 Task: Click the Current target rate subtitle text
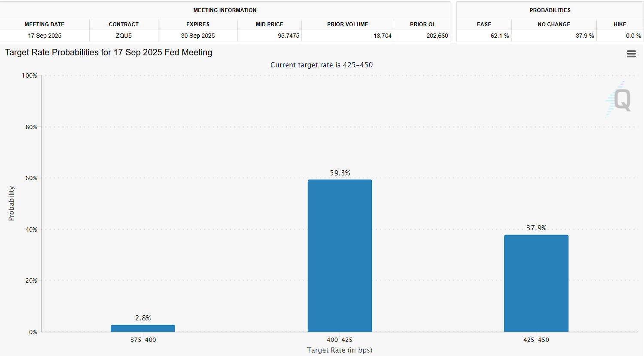tap(322, 65)
